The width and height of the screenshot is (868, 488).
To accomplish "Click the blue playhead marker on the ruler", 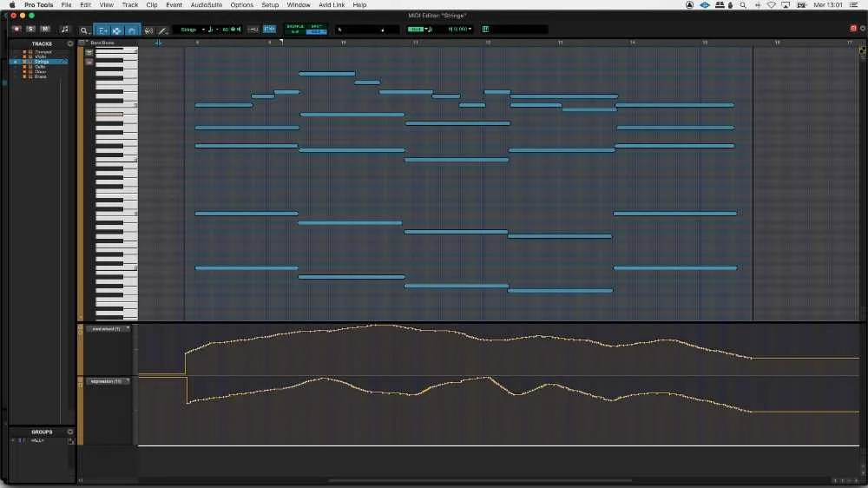I will coord(158,43).
